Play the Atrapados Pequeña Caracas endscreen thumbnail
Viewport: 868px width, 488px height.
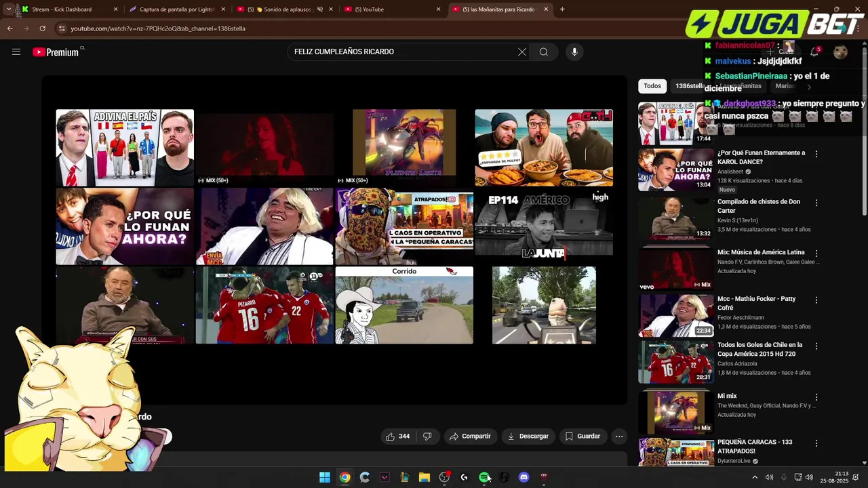click(404, 226)
